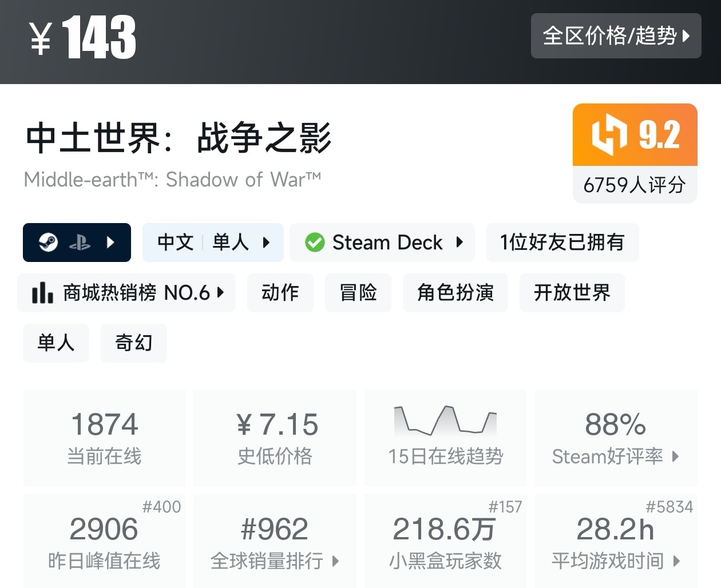The height and width of the screenshot is (588, 721).
Task: Expand the 全球销量排行 arrow
Action: 335,561
